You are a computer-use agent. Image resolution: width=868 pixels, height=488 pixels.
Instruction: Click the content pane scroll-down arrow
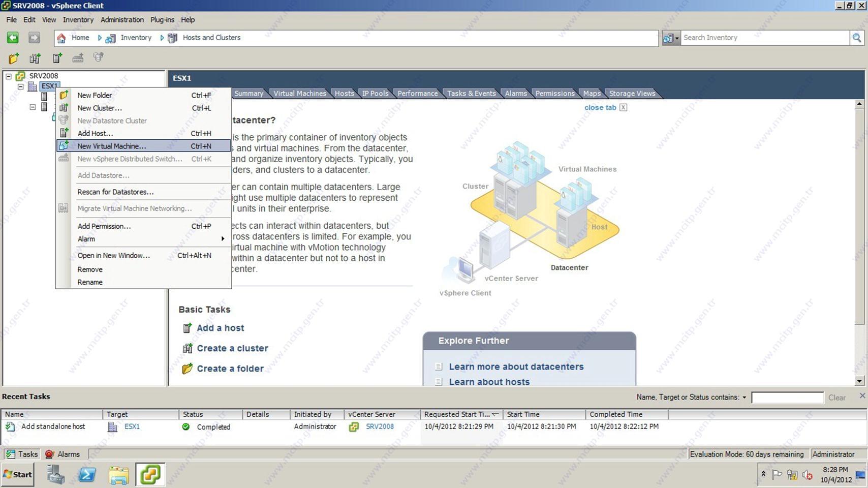tap(859, 381)
